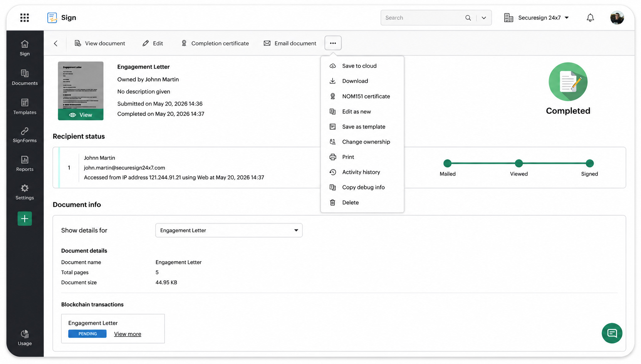Select NOM151 certificate
Screen dimensions: 641x364
click(362, 96)
